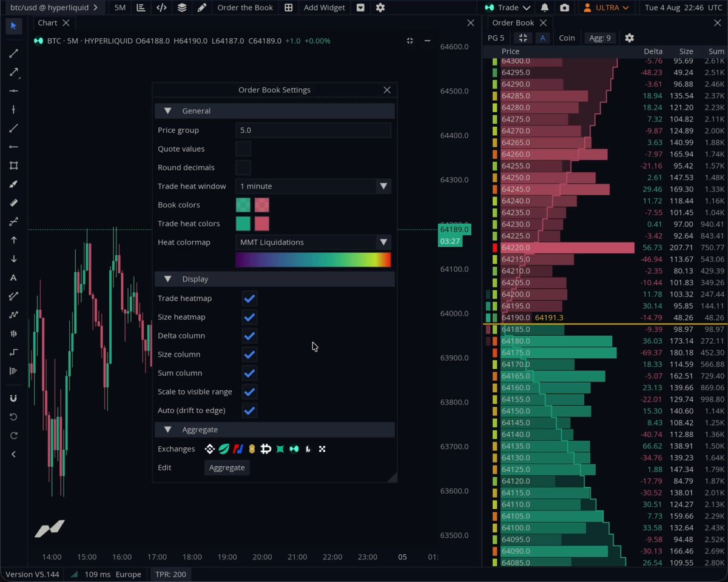Image resolution: width=728 pixels, height=582 pixels.
Task: Click the red Trade heat colors swatch
Action: (x=261, y=224)
